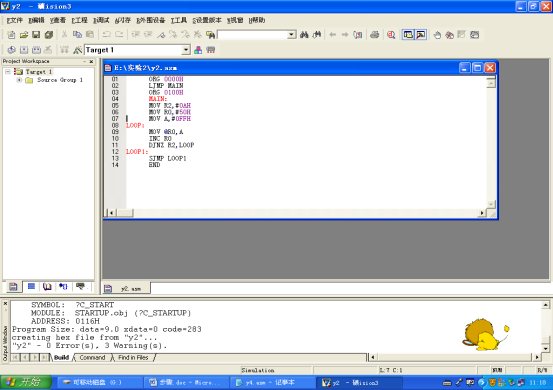
Task: Expand the Source Group 1 folder
Action: click(x=19, y=80)
